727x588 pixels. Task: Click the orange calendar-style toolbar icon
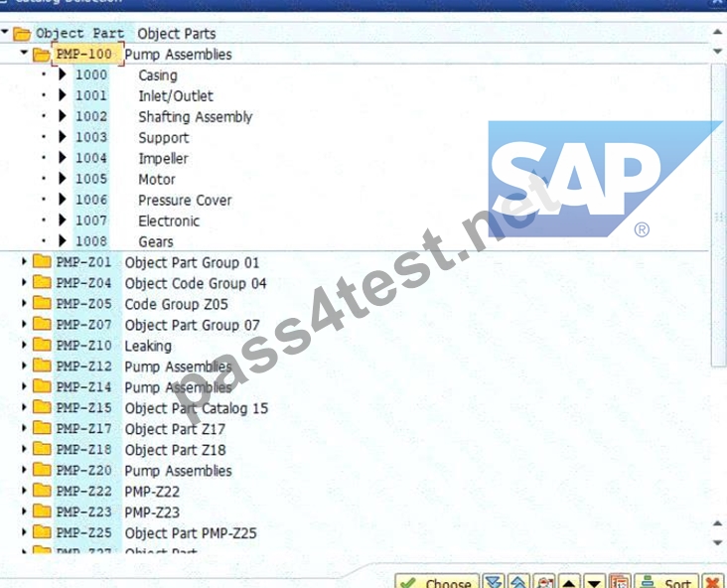pos(620,581)
